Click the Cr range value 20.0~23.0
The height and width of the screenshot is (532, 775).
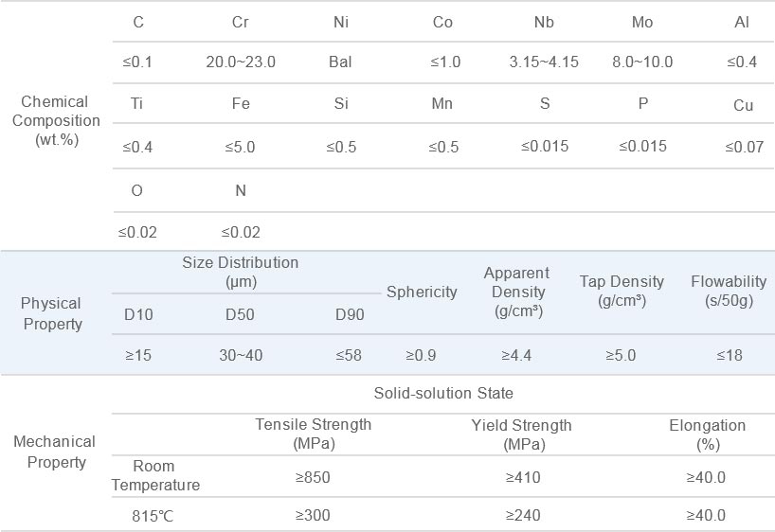tap(241, 62)
